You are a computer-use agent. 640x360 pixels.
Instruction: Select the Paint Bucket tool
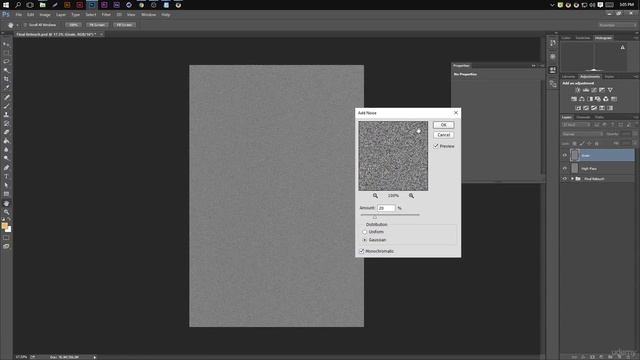pos(6,141)
